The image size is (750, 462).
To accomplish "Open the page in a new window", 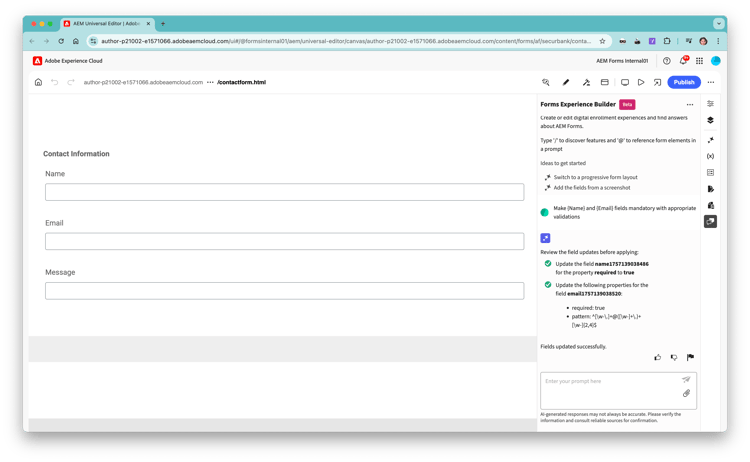I will click(657, 82).
